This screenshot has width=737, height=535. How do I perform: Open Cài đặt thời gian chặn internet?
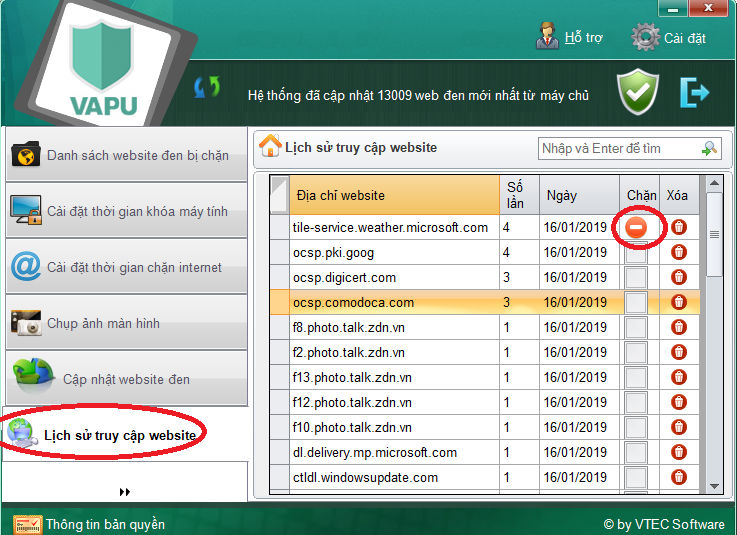[x=126, y=267]
